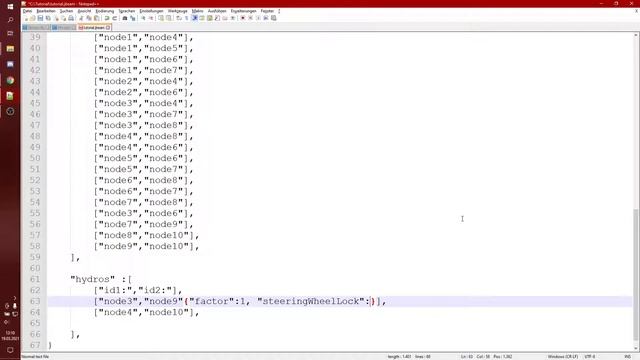This screenshot has height=360, width=640.
Task: Close the tutorial.jbeam tab
Action: coord(108,27)
